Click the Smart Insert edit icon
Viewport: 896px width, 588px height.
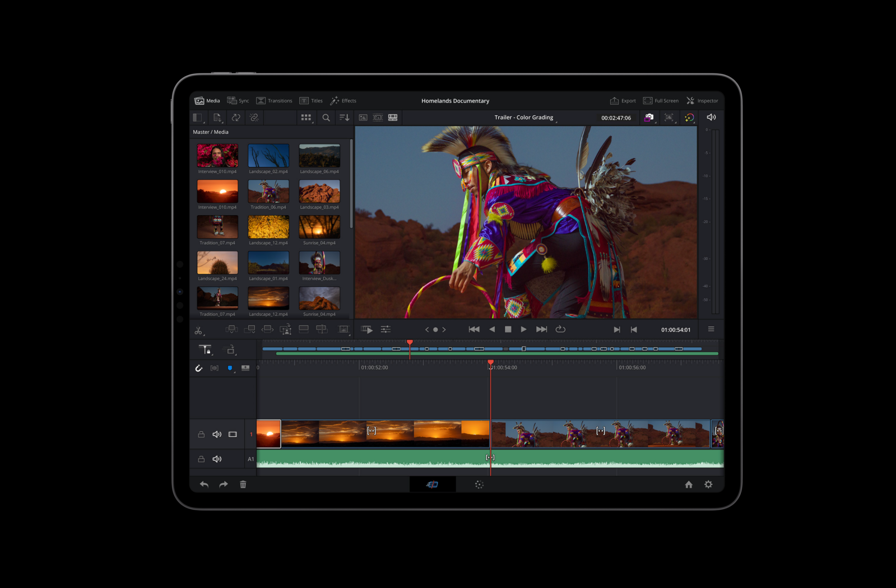(x=231, y=329)
